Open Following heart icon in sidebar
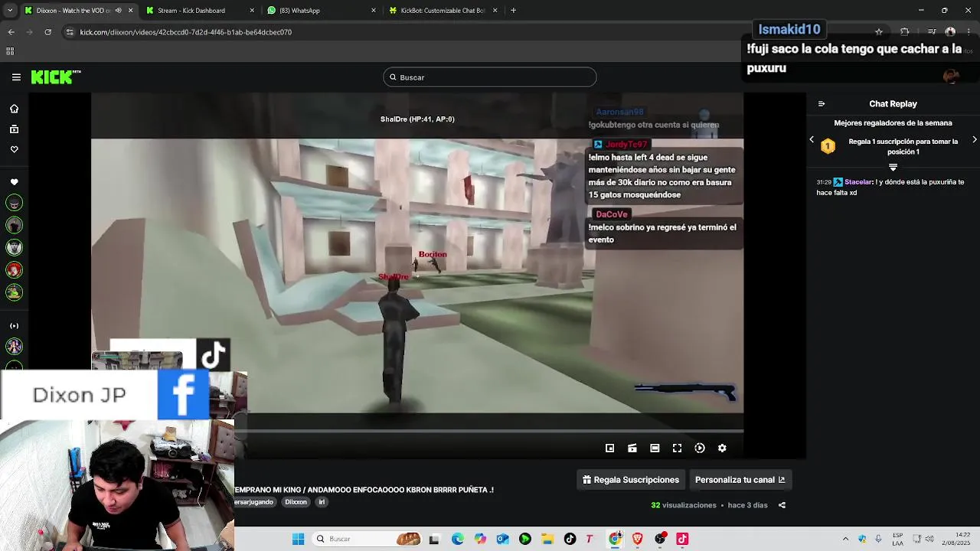 pos(14,149)
